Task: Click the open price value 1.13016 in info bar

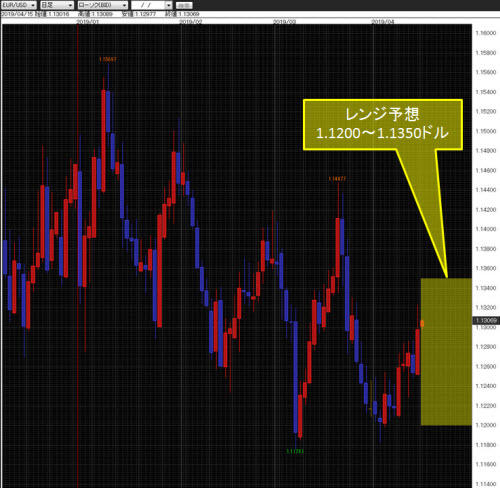Action: pos(58,14)
